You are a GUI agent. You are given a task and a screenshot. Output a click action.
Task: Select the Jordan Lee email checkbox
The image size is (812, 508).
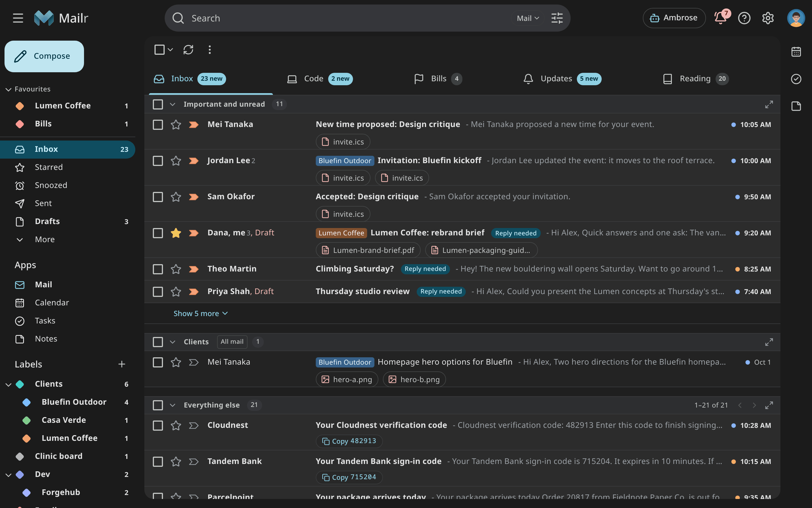tap(158, 161)
